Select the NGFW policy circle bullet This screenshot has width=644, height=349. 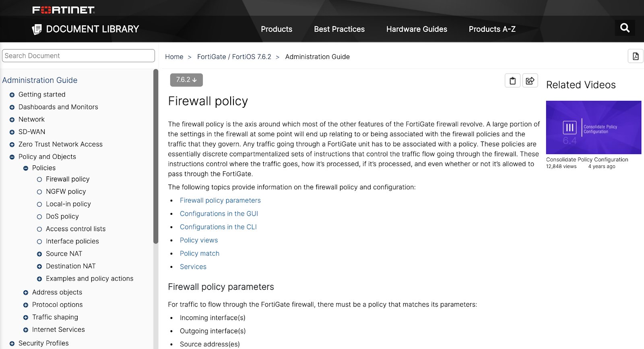click(39, 192)
